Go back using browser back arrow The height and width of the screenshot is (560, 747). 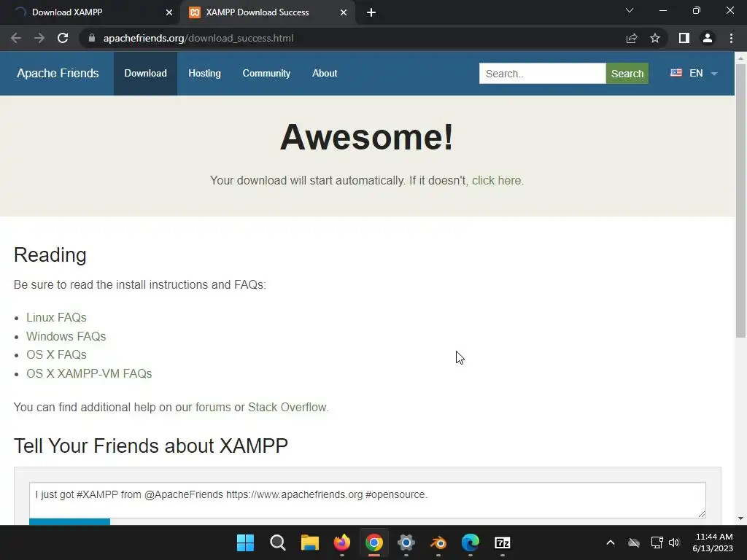click(16, 38)
